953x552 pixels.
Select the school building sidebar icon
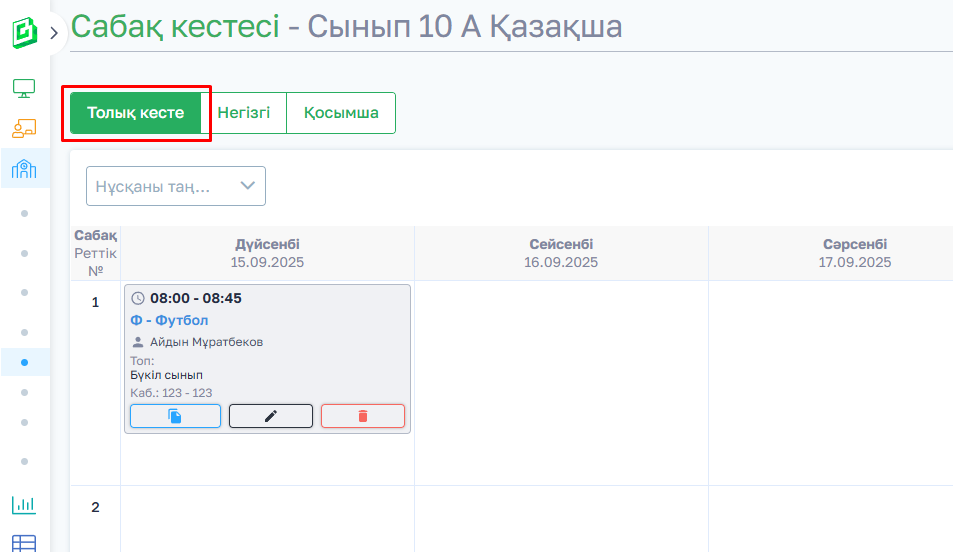point(24,168)
